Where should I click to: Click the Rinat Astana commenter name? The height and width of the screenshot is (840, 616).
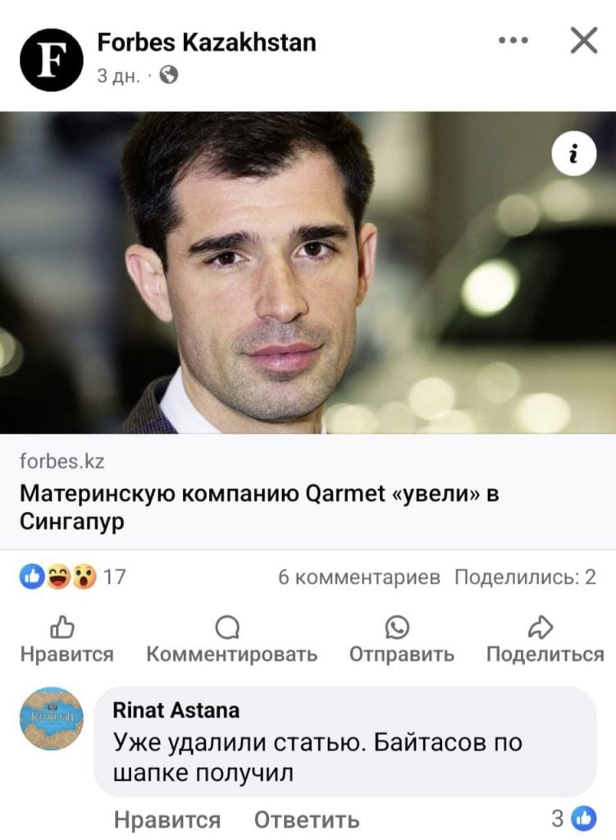click(176, 710)
